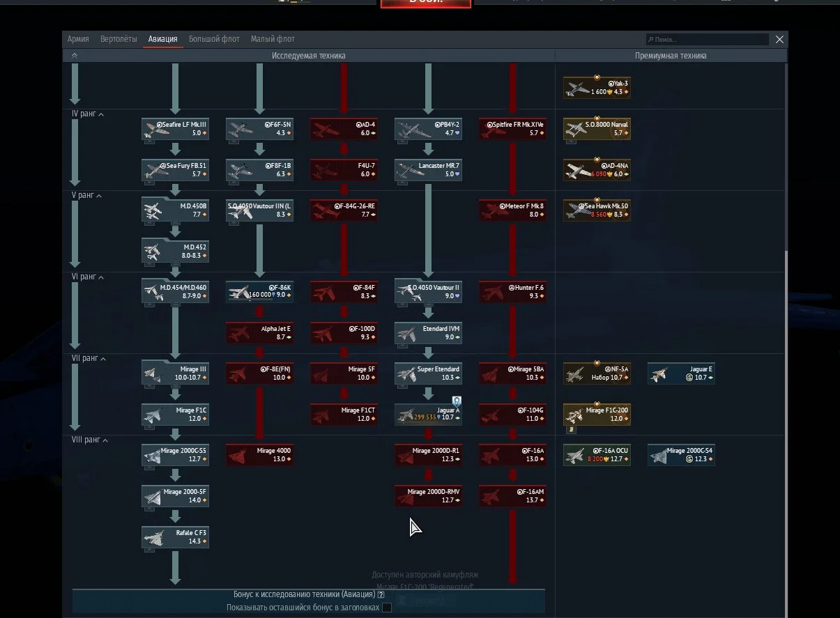Choose the premium Yak-3 aircraft
This screenshot has height=618, width=840.
[x=597, y=88]
